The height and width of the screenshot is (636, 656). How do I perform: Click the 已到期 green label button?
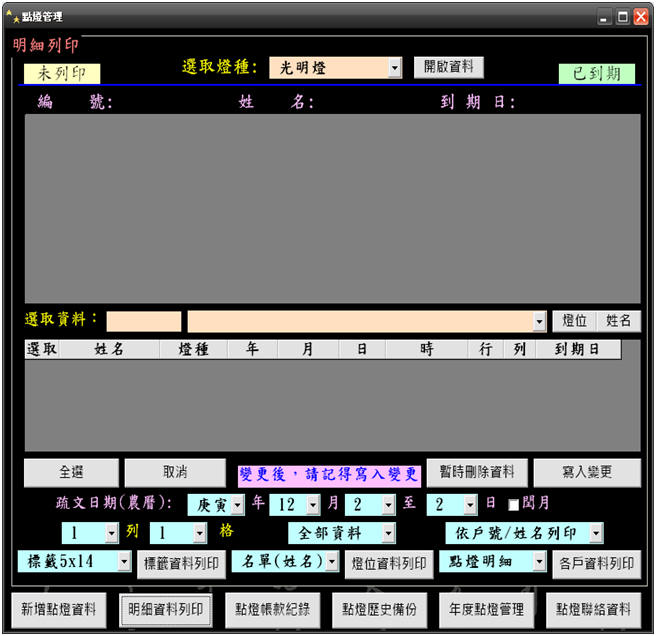pyautogui.click(x=597, y=74)
